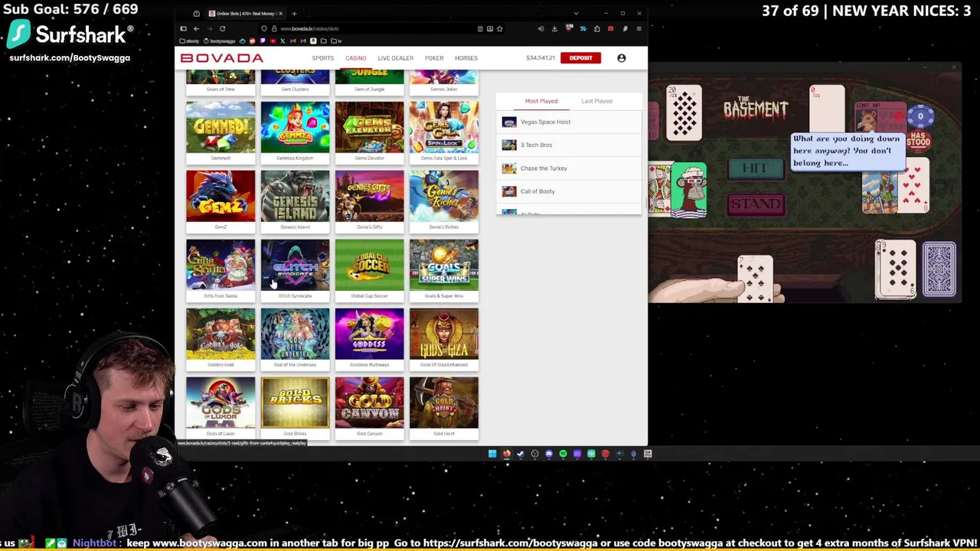This screenshot has width=980, height=551.
Task: Close the Online Slots tab
Action: (280, 14)
